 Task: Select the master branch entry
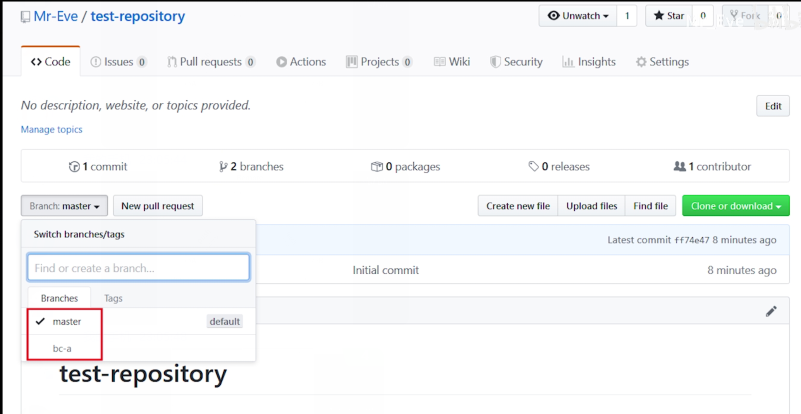(x=138, y=321)
